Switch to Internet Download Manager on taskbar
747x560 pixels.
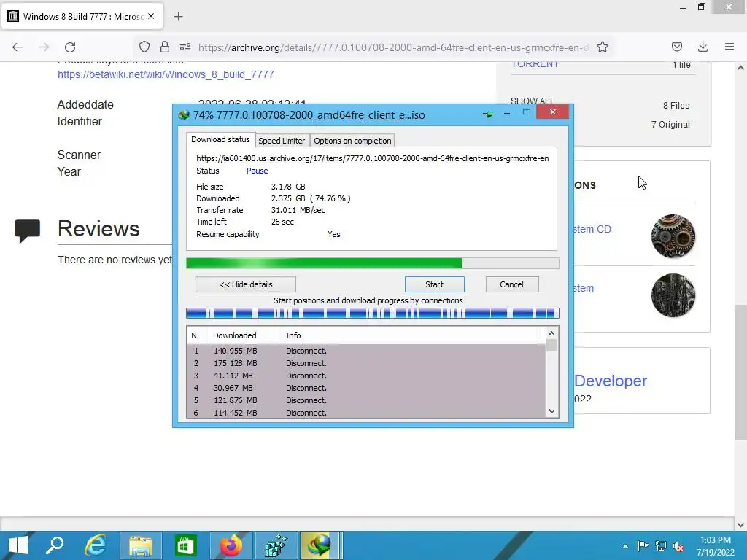320,545
